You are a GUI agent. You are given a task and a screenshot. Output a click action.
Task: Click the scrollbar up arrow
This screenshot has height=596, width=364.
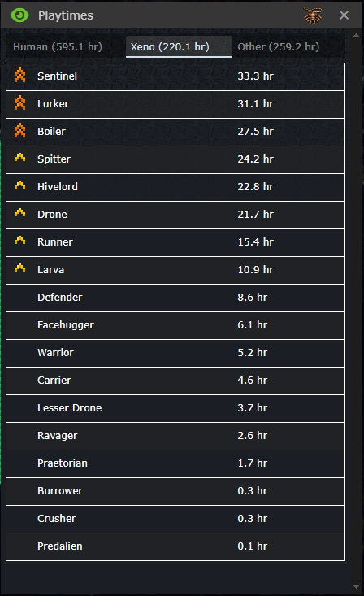pyautogui.click(x=357, y=36)
